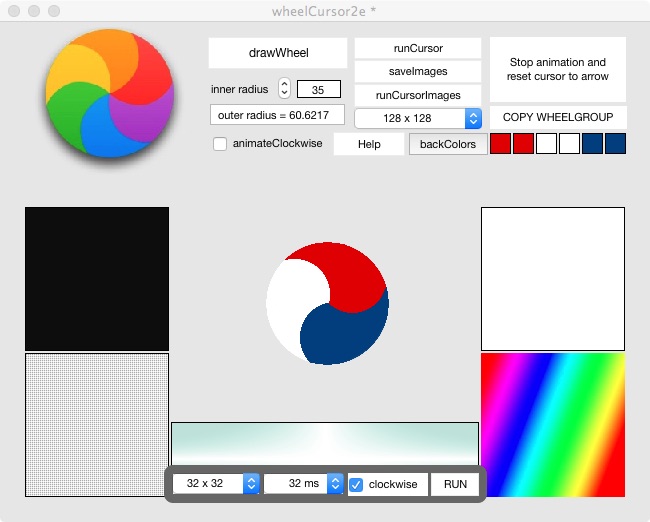
Task: Click the inner radius stepper arrows
Action: (284, 89)
